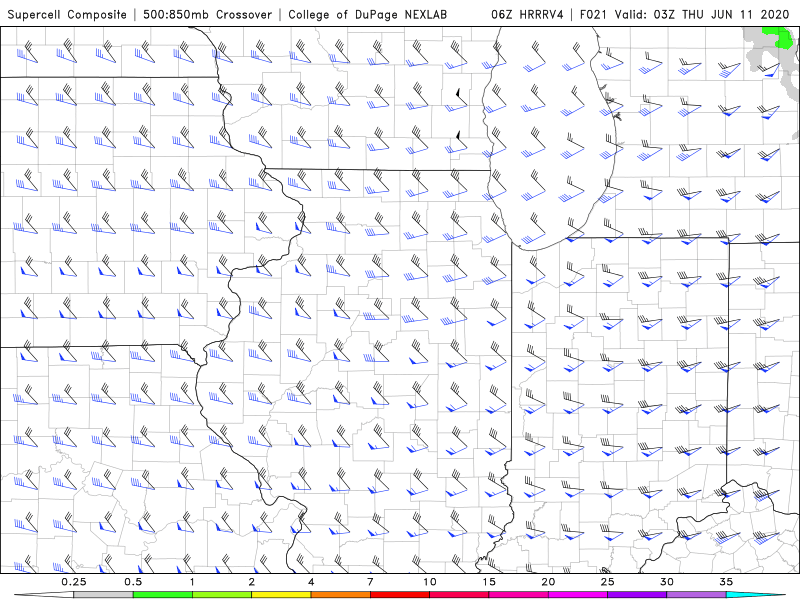The width and height of the screenshot is (800, 600).
Task: Select the legend value 10
Action: [x=430, y=582]
